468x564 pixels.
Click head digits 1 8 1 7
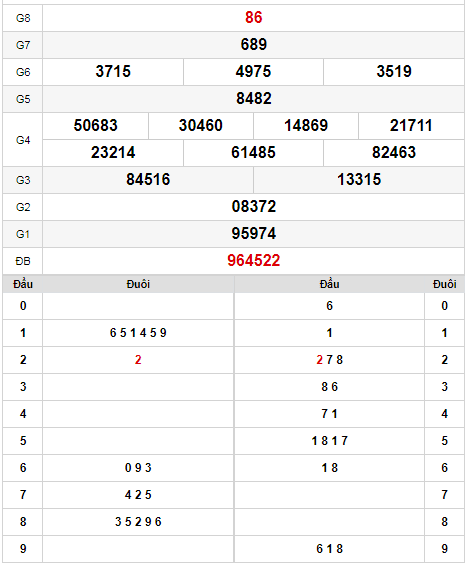point(330,441)
